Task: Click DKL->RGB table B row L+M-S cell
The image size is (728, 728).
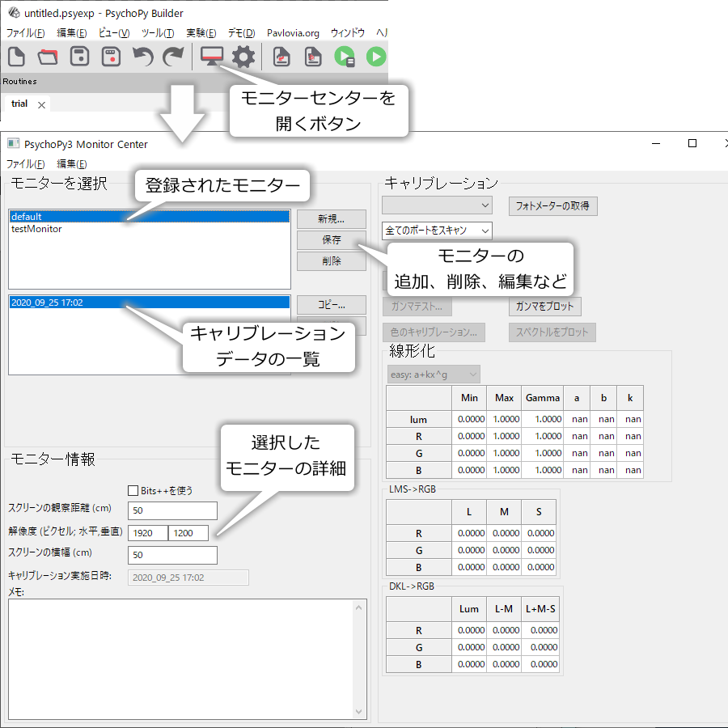Action: pos(540,664)
